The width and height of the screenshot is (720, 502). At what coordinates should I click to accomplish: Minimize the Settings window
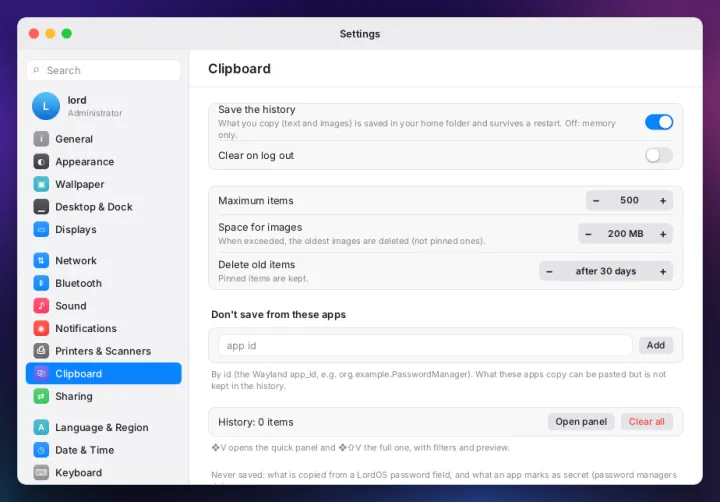pos(51,34)
